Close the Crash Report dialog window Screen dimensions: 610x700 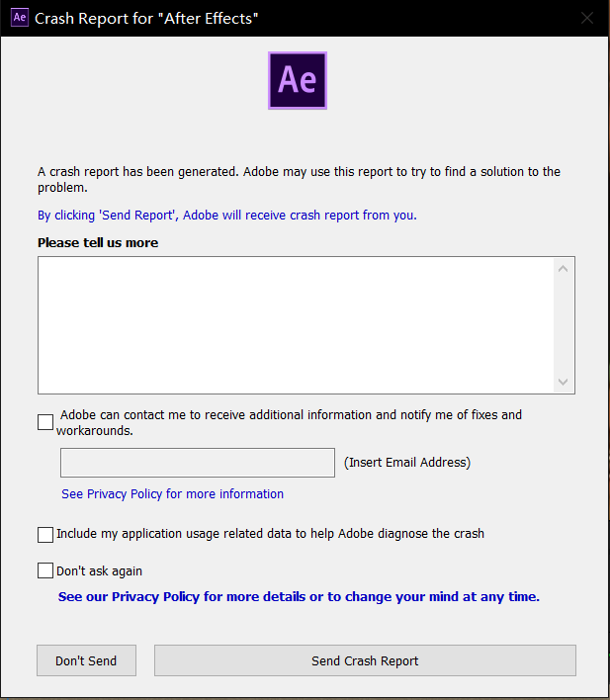[587, 19]
